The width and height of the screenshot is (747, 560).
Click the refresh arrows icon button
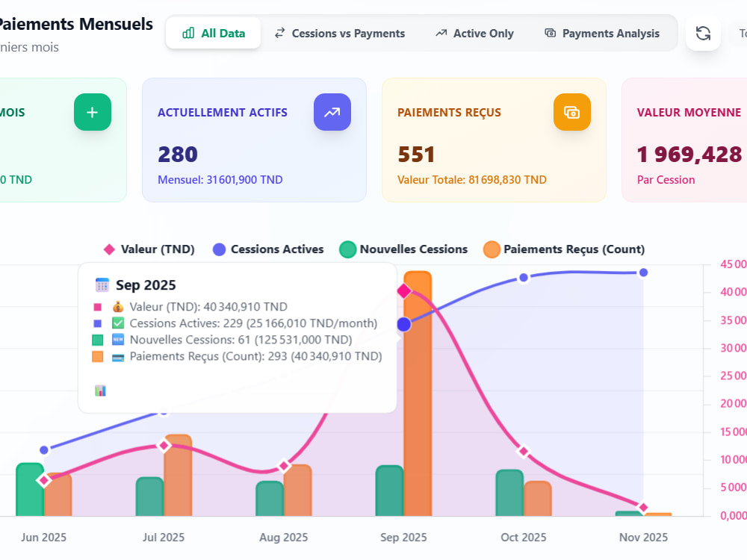[703, 34]
